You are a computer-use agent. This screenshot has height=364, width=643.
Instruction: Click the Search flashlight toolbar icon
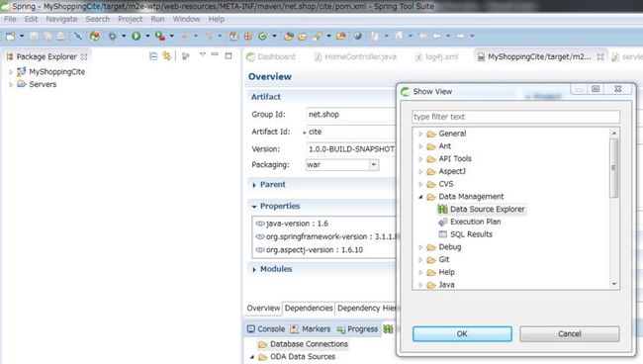pyautogui.click(x=317, y=36)
